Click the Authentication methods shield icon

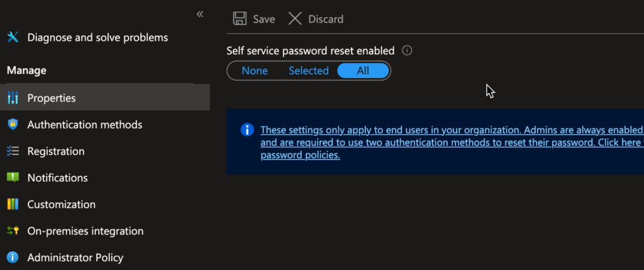[x=13, y=125]
